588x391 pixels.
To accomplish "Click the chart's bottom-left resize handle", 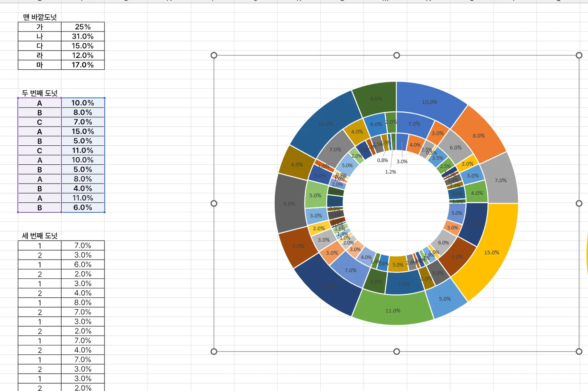I will (214, 351).
